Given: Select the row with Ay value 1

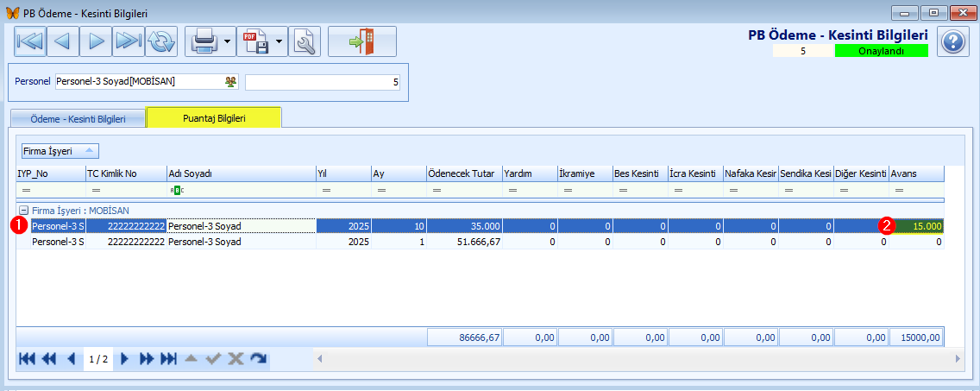Looking at the screenshot, I should (x=399, y=243).
